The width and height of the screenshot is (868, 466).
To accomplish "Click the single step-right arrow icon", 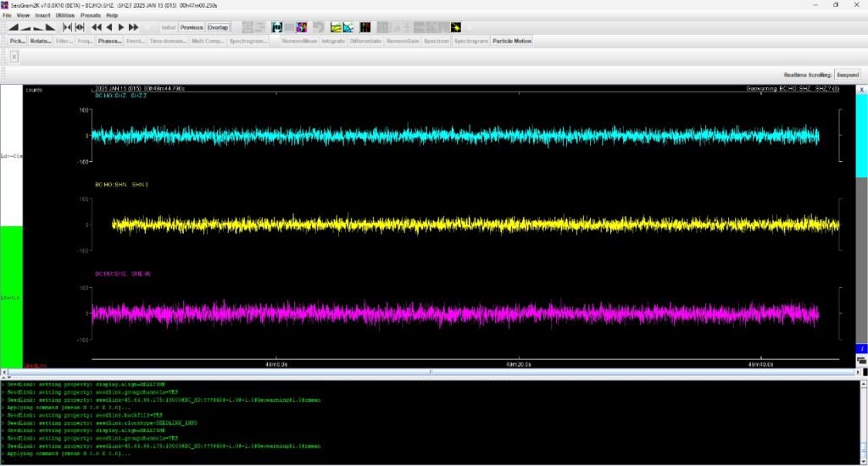I will click(120, 27).
